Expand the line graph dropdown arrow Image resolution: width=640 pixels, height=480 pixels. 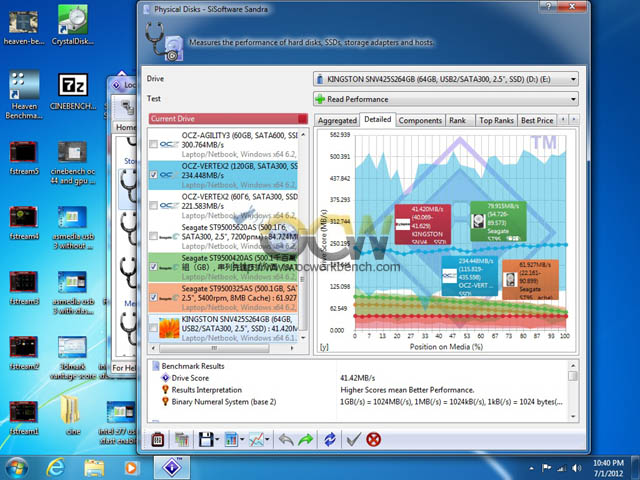click(267, 440)
